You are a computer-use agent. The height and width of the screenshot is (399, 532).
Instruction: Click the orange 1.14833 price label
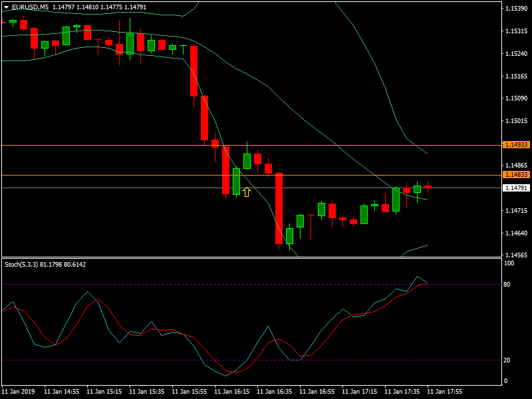pyautogui.click(x=516, y=175)
